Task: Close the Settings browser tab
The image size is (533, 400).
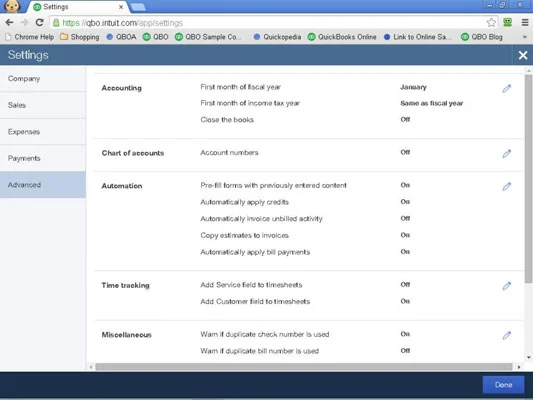Action: (121, 7)
